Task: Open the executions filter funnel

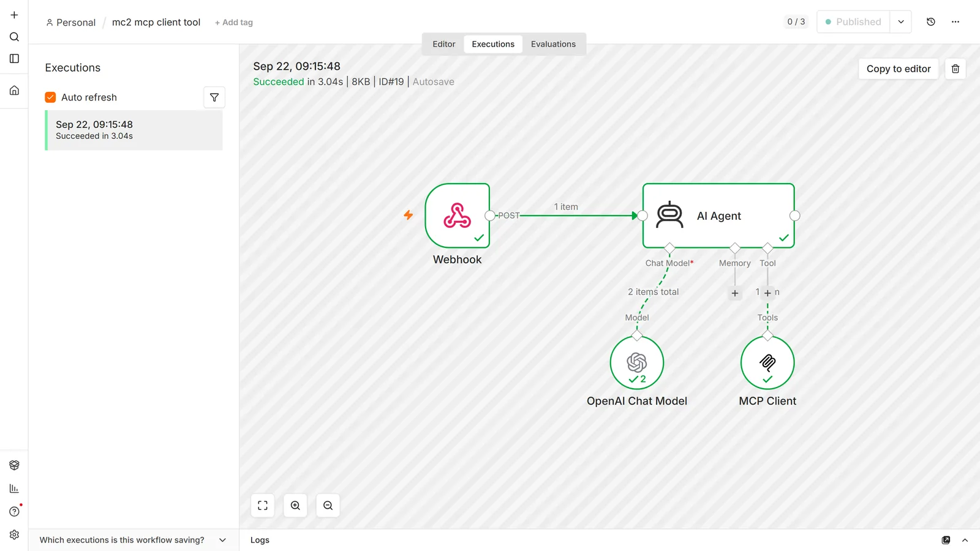Action: point(214,97)
